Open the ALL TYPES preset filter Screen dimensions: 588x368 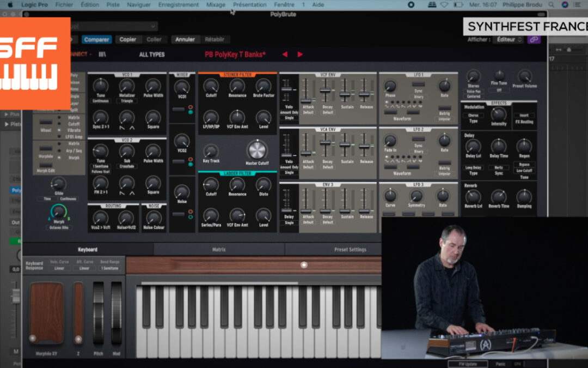pos(152,55)
